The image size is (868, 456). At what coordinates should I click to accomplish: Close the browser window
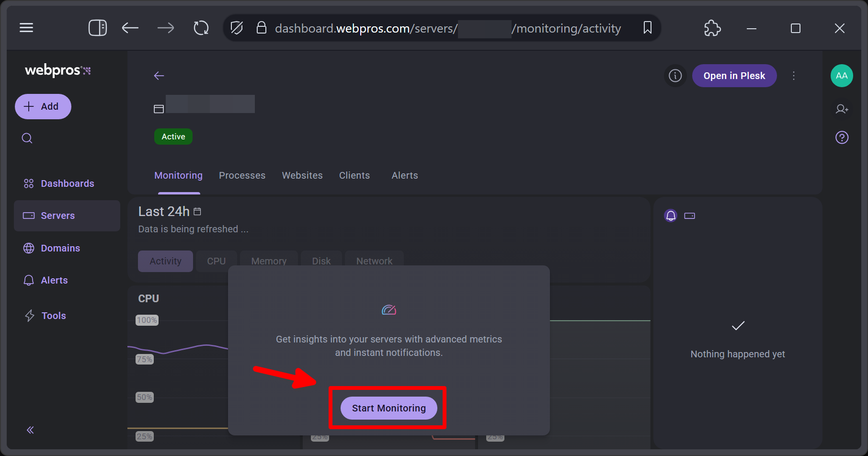(840, 28)
